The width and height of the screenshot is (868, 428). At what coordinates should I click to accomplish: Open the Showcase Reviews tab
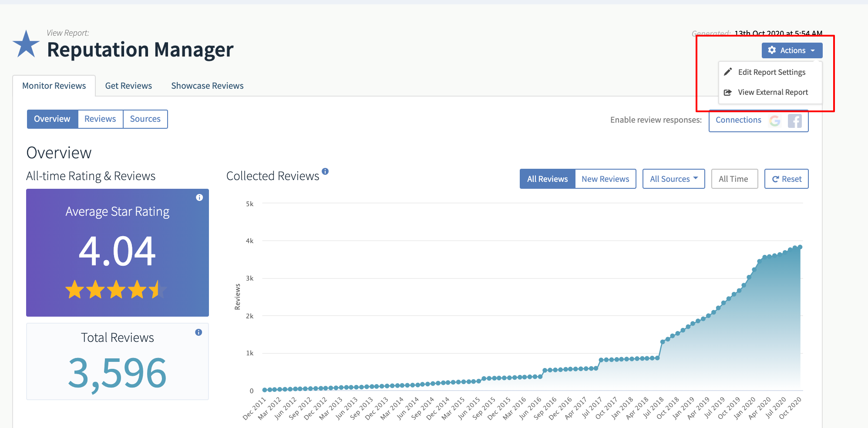tap(207, 85)
